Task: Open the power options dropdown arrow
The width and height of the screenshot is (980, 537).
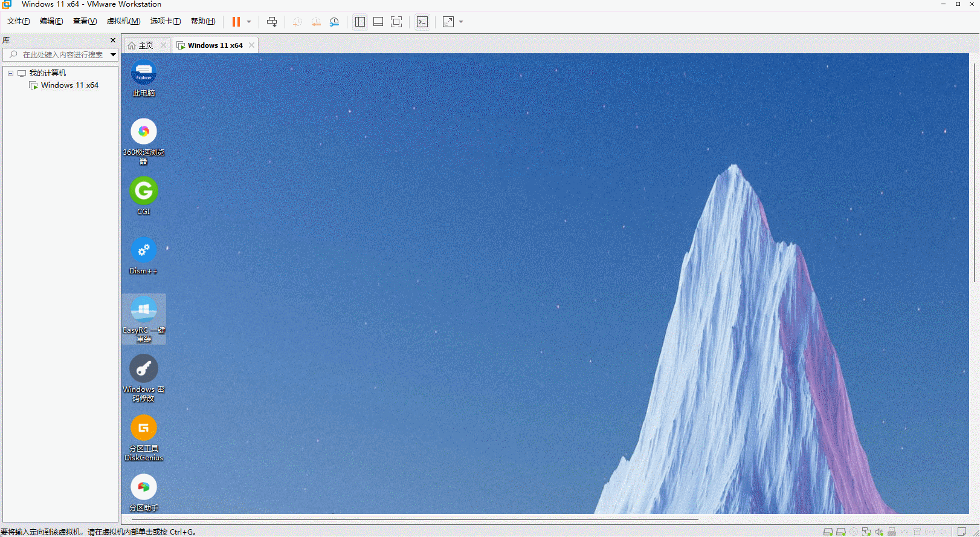Action: (249, 22)
